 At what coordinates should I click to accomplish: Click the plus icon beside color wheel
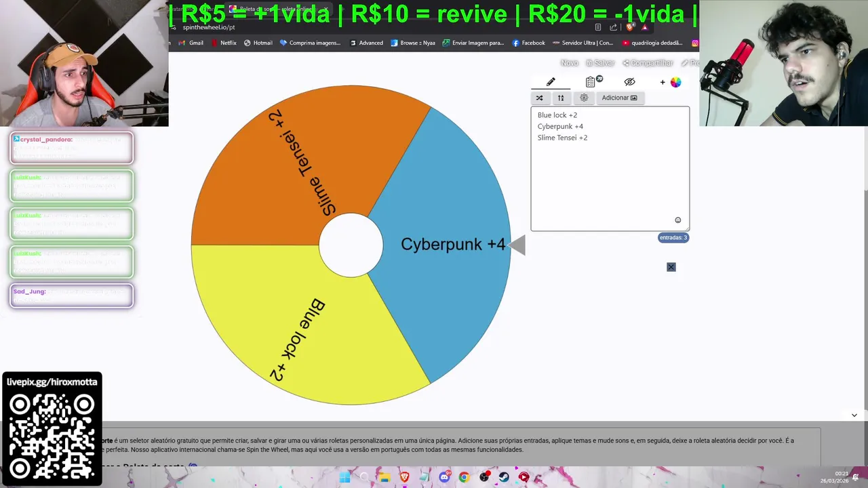click(663, 82)
